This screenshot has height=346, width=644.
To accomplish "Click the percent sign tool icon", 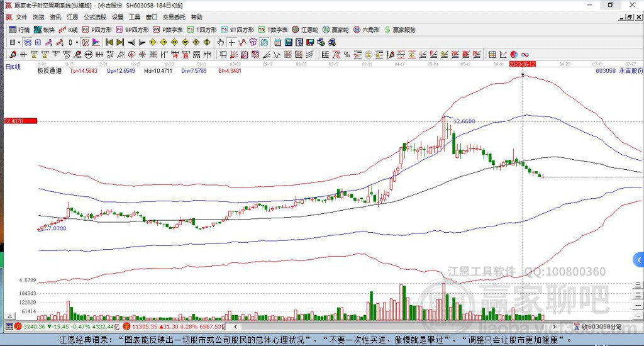I will point(347,54).
